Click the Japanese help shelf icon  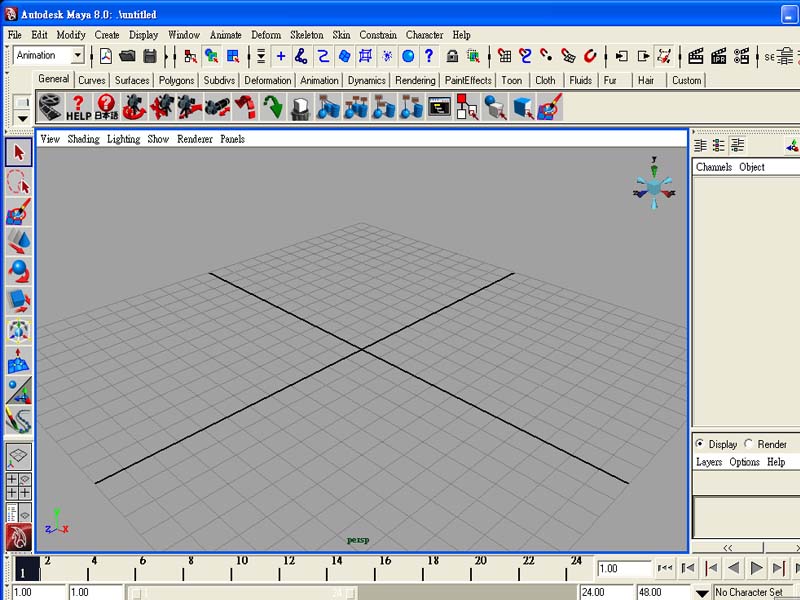click(x=106, y=107)
